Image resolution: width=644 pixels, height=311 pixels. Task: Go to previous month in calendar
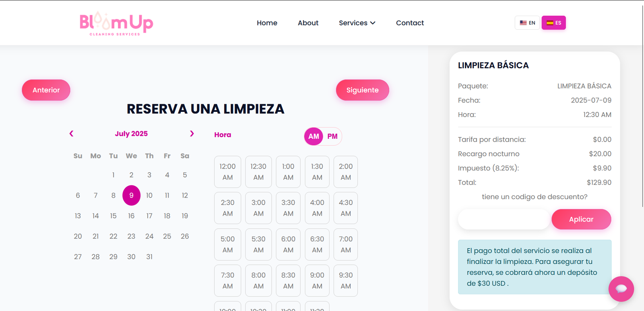(71, 134)
